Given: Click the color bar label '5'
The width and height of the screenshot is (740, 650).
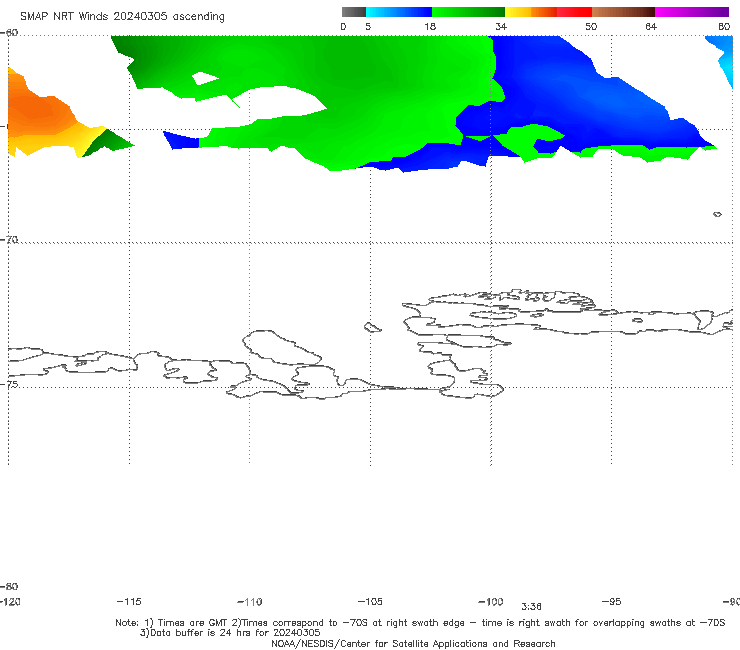Looking at the screenshot, I should 368,27.
